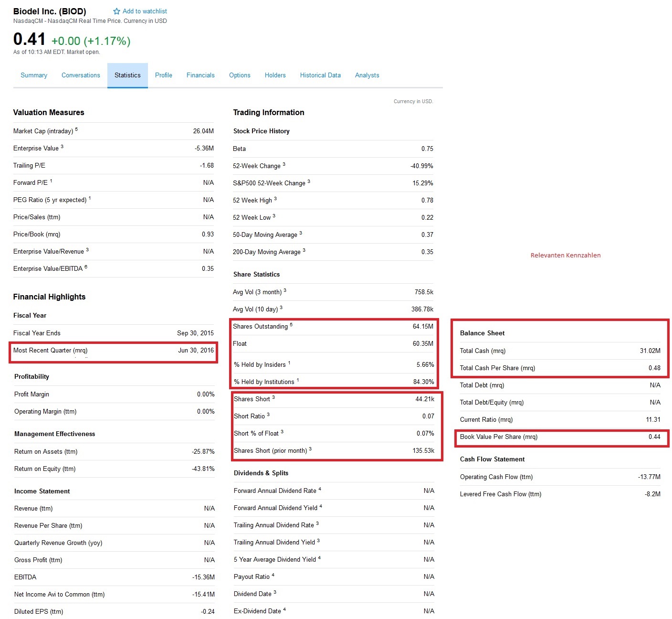672x619 pixels.
Task: Click the Add to watchlist star icon
Action: [116, 11]
